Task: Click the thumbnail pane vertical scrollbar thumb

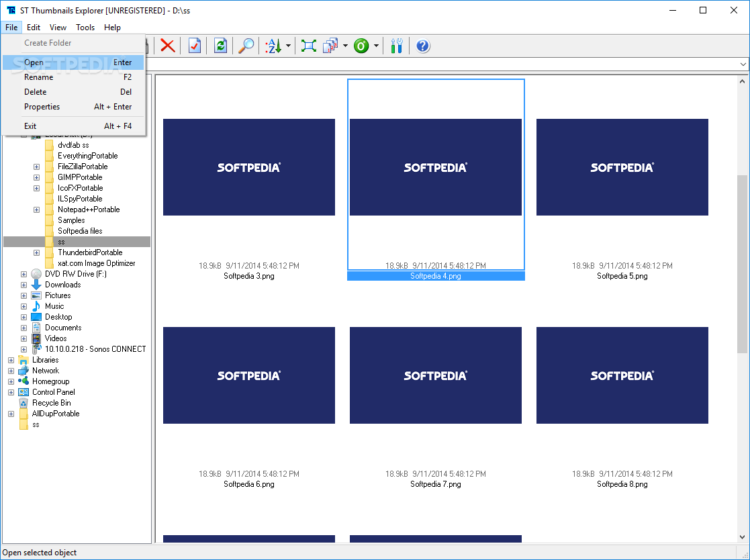Action: [742, 264]
